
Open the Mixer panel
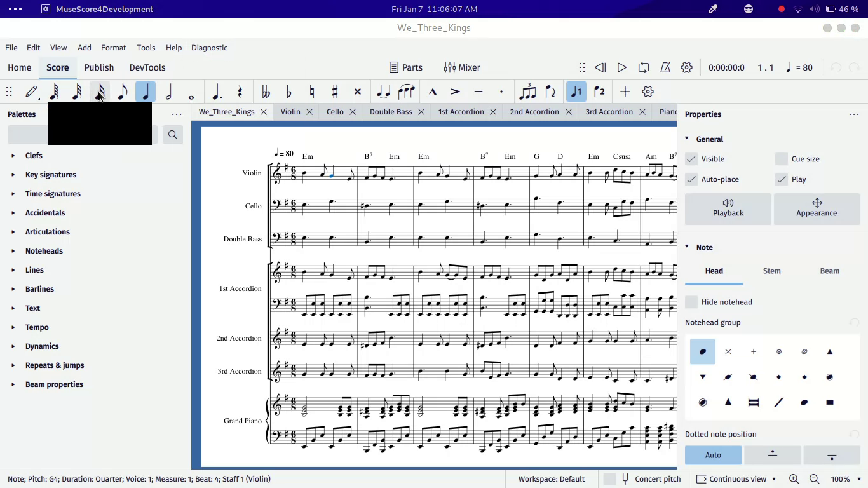pos(462,67)
